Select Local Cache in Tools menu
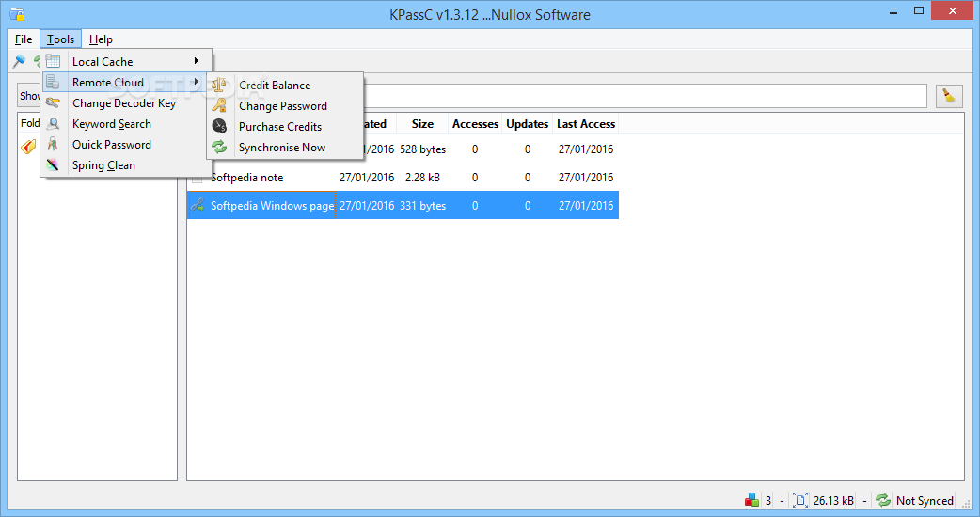Screen dimensions: 980x517 coord(127,61)
